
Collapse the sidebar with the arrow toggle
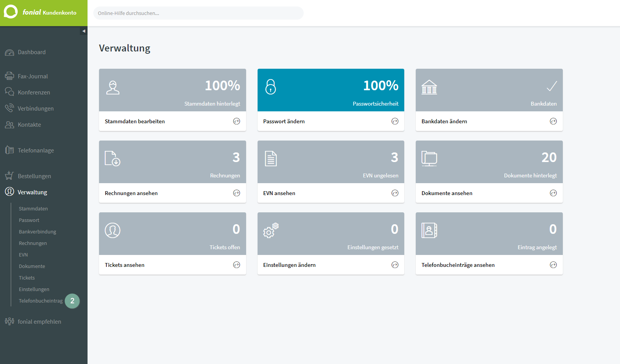84,31
